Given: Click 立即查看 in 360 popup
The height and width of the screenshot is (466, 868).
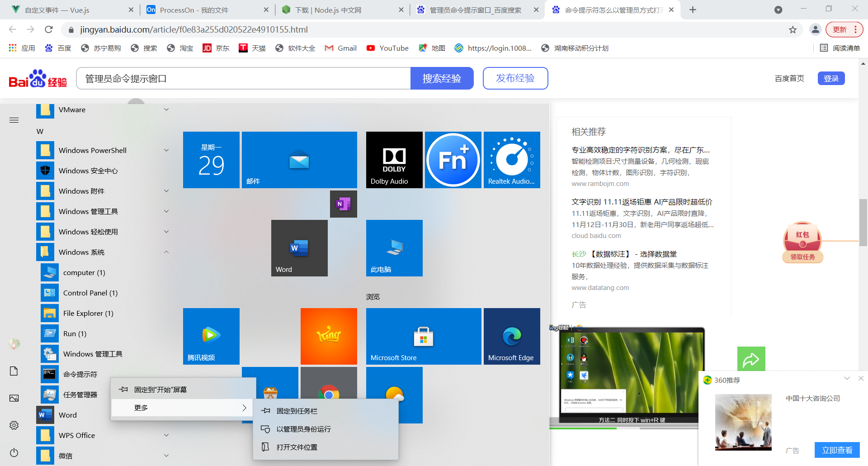Looking at the screenshot, I should tap(837, 450).
